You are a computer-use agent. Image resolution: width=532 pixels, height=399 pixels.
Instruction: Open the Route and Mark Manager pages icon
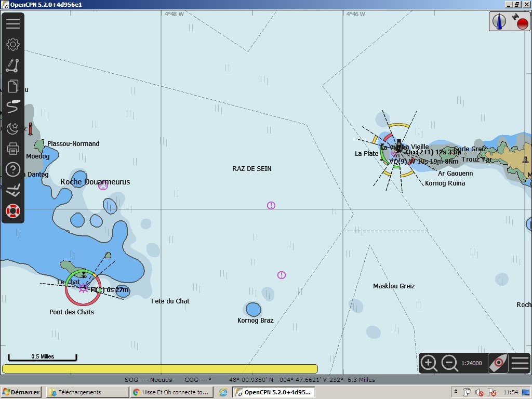(x=13, y=86)
